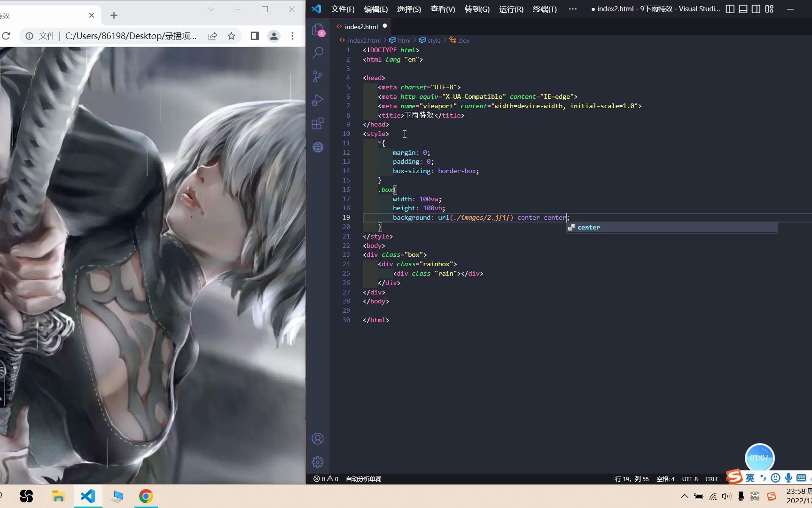Viewport: 812px width, 508px height.
Task: Open the Source Control view
Action: (x=318, y=76)
